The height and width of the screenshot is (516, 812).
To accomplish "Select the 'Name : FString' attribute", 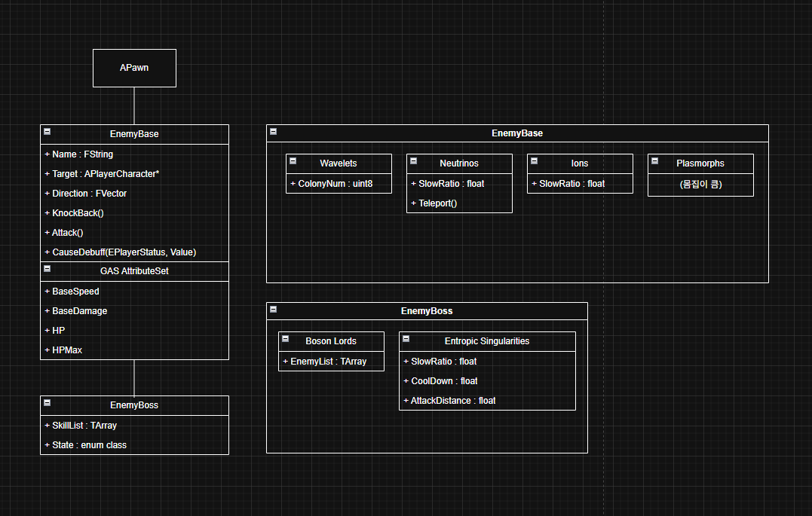I will tap(135, 154).
